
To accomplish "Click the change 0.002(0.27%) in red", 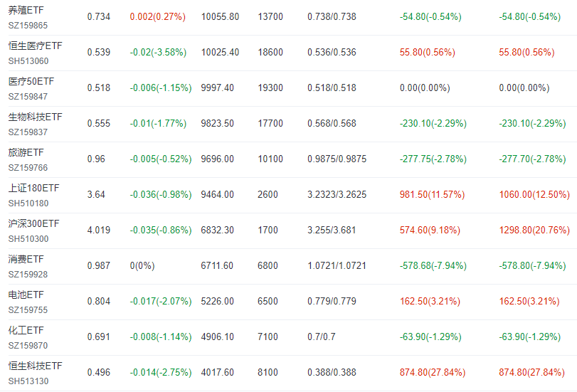I will 157,17.
